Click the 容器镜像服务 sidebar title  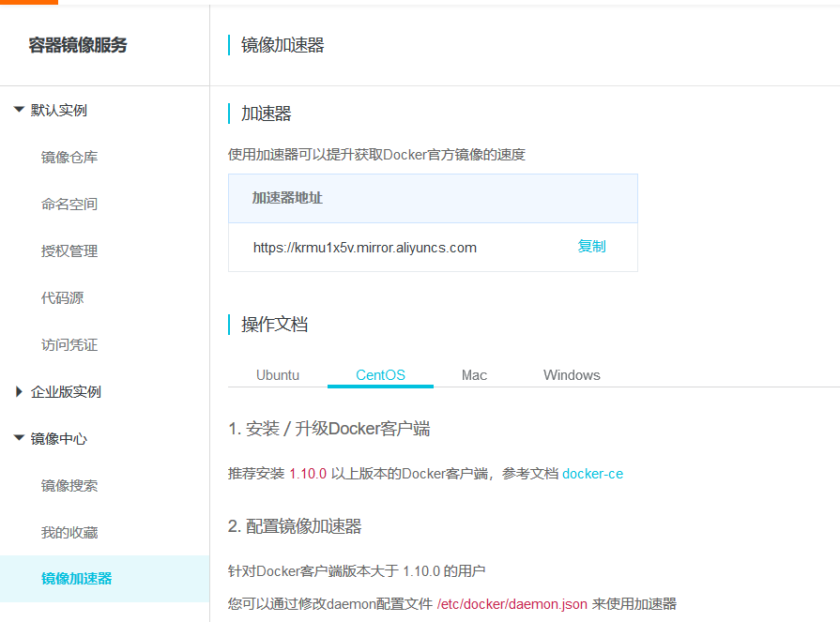78,45
